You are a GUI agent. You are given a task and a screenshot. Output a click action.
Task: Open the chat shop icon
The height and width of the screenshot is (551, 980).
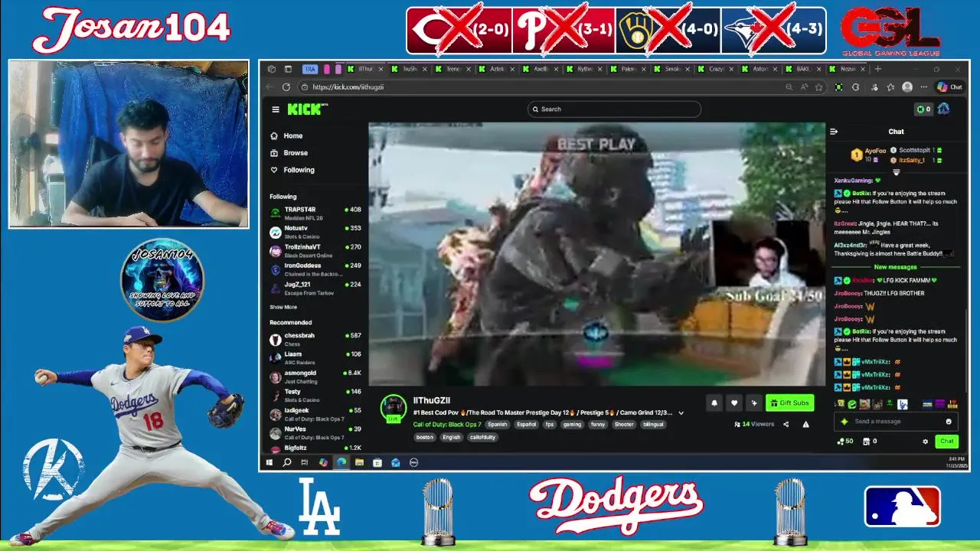click(x=866, y=442)
